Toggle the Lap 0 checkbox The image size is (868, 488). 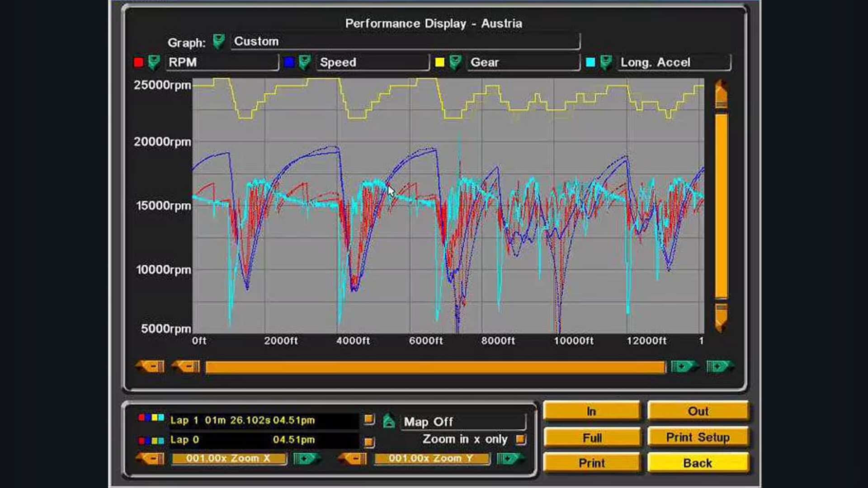tap(369, 441)
